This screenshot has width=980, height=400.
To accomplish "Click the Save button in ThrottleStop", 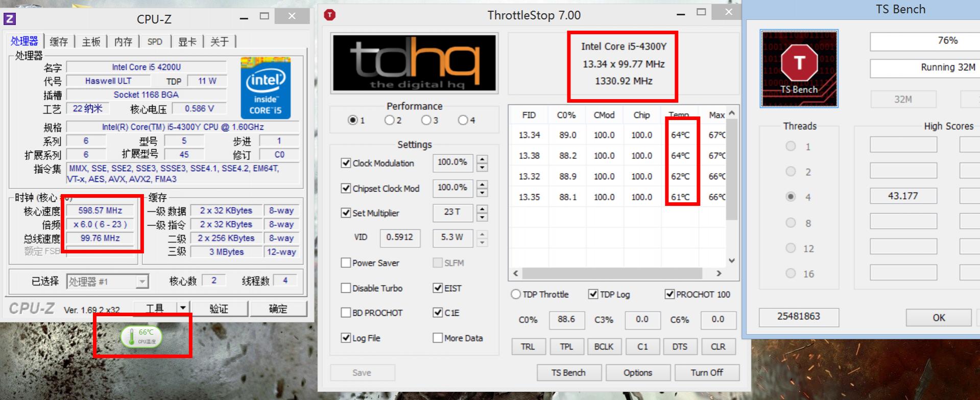I will coord(362,373).
